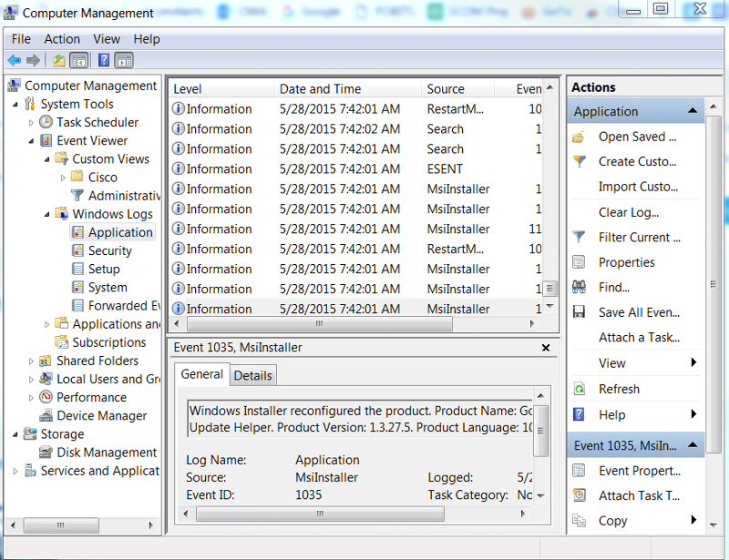Collapse the Custom Views tree node
The width and height of the screenshot is (729, 560).
point(47,159)
